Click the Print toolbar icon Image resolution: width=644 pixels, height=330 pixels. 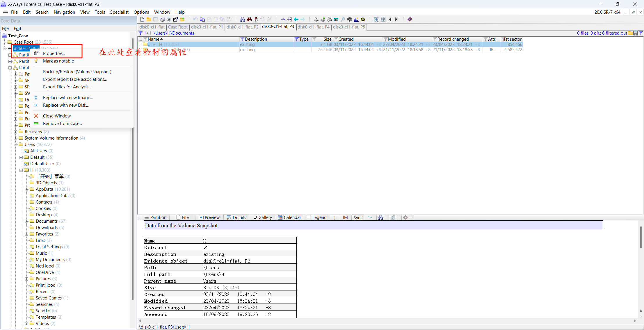[x=169, y=19]
